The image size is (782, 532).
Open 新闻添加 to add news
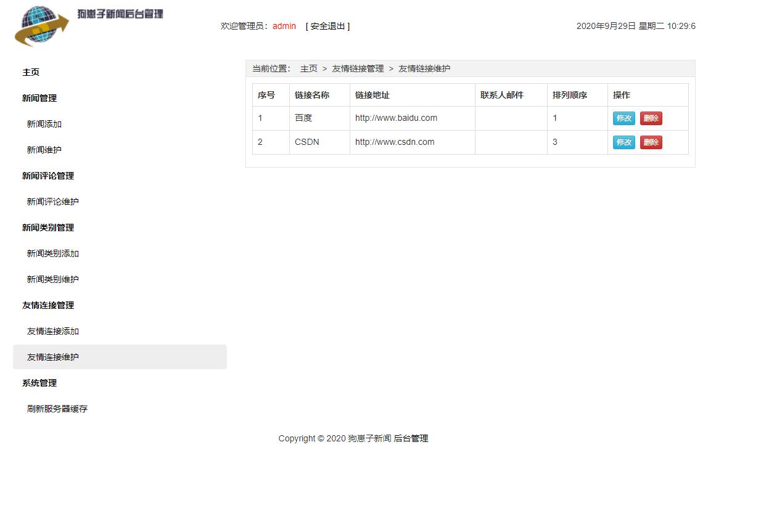pos(43,124)
